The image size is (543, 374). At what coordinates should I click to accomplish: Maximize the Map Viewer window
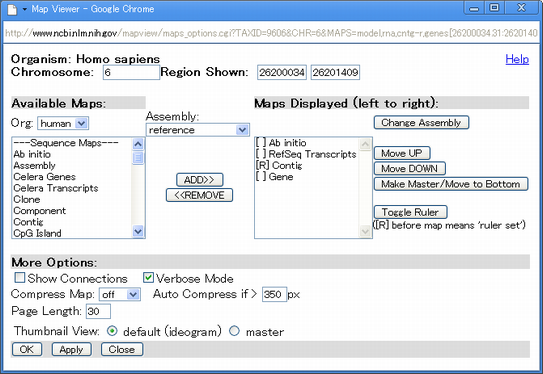coord(494,8)
